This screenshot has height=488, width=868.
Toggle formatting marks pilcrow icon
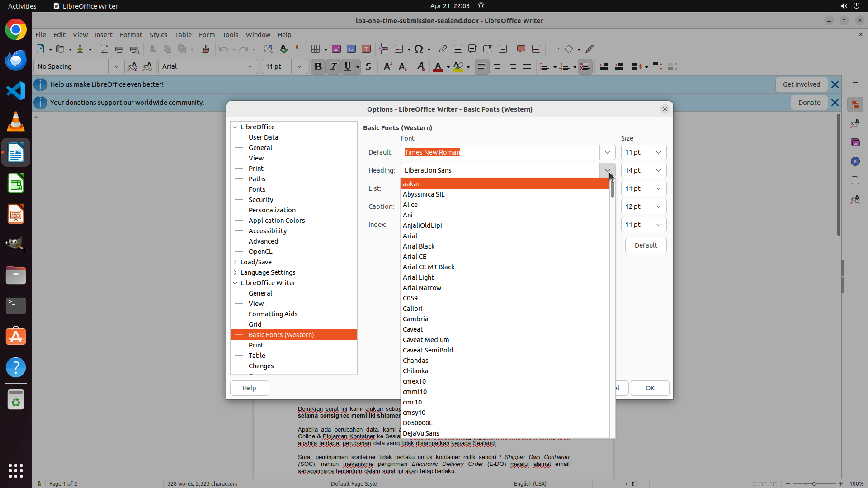pos(298,49)
